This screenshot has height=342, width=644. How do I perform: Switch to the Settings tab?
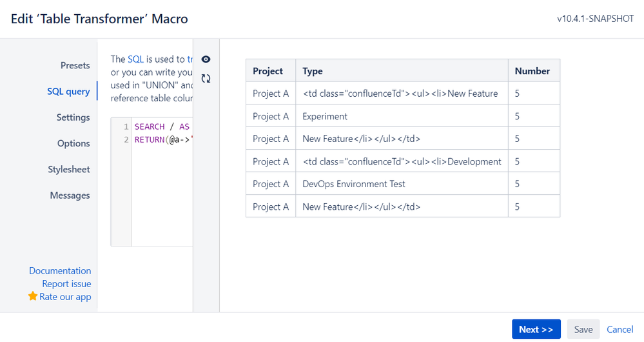click(x=73, y=117)
